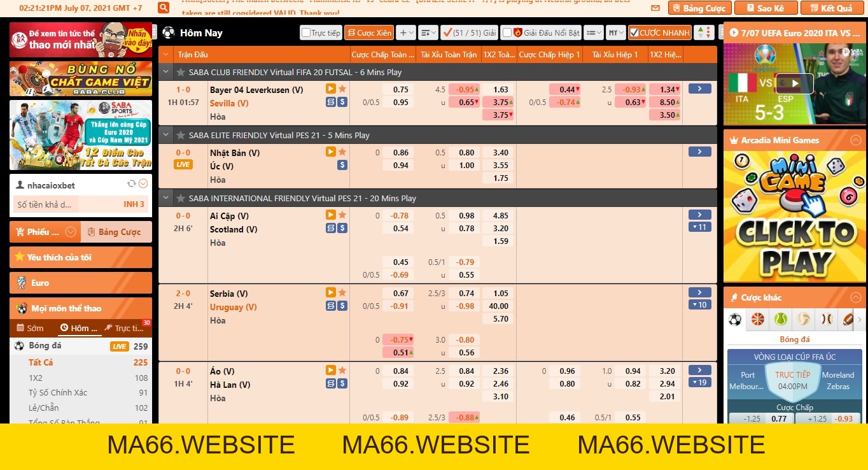Select the volleyball icon under Cược khác
Screen dimensions: 868x470
point(803,319)
